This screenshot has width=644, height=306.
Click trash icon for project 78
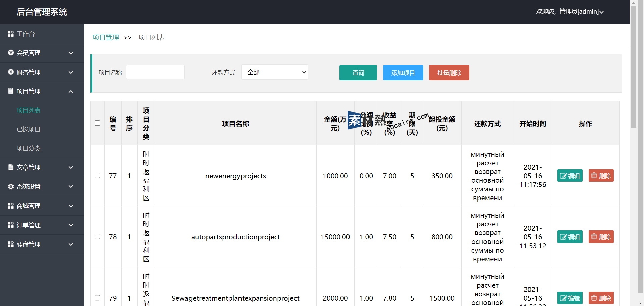594,236
